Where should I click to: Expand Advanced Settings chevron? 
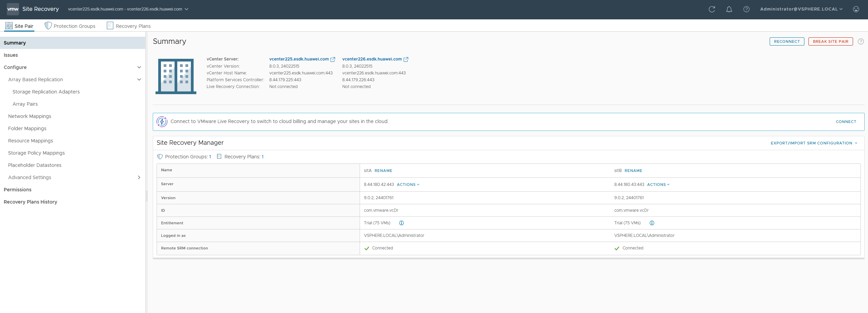(x=139, y=177)
